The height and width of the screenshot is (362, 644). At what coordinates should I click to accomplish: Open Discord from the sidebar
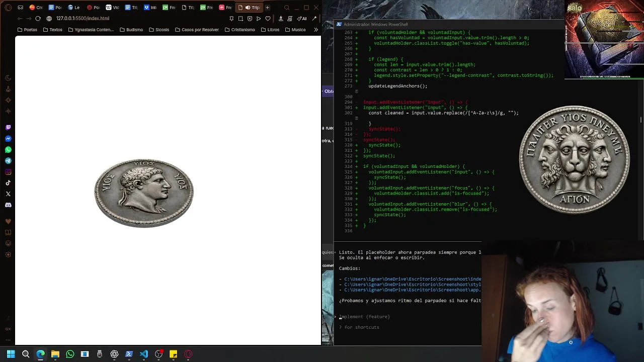tap(8, 205)
